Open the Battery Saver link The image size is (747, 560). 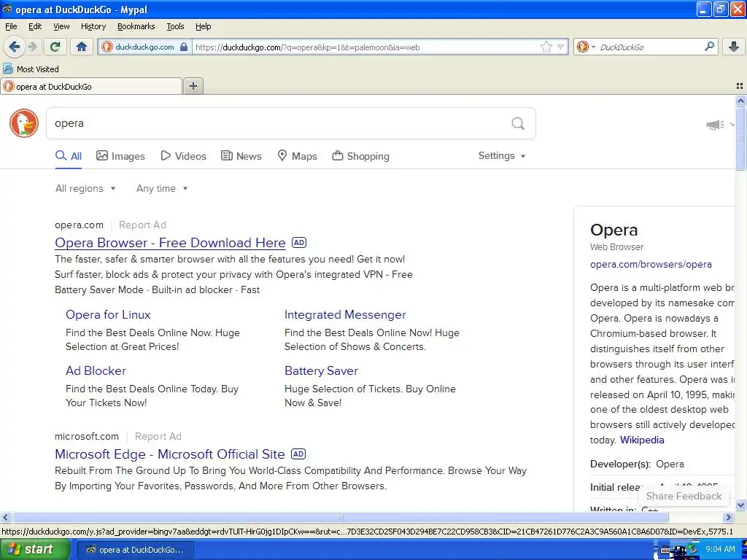pos(321,371)
